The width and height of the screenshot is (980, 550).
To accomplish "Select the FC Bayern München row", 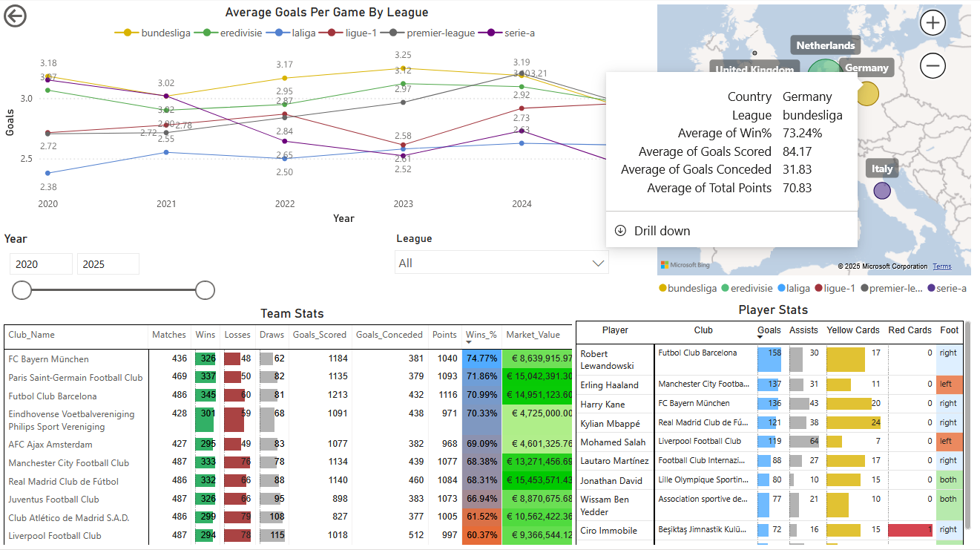I will click(48, 359).
